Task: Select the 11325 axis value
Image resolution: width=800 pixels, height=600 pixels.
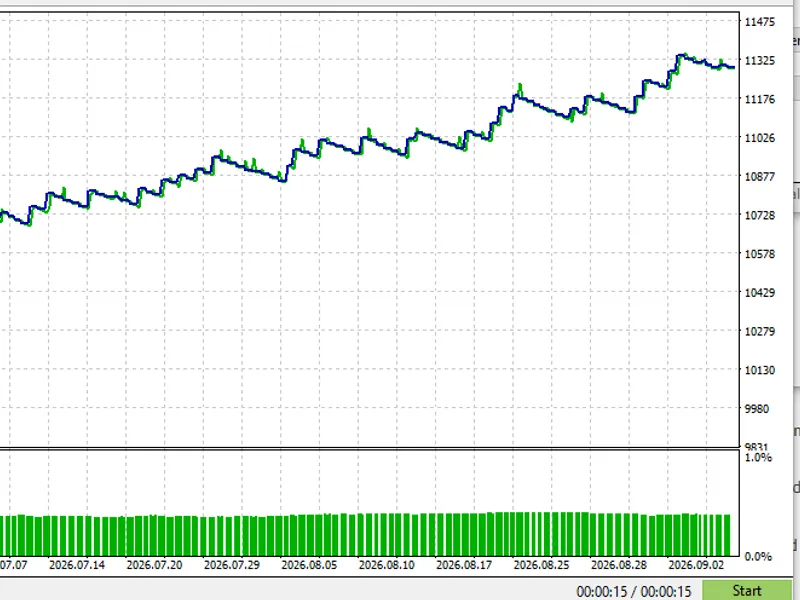Action: (760, 60)
